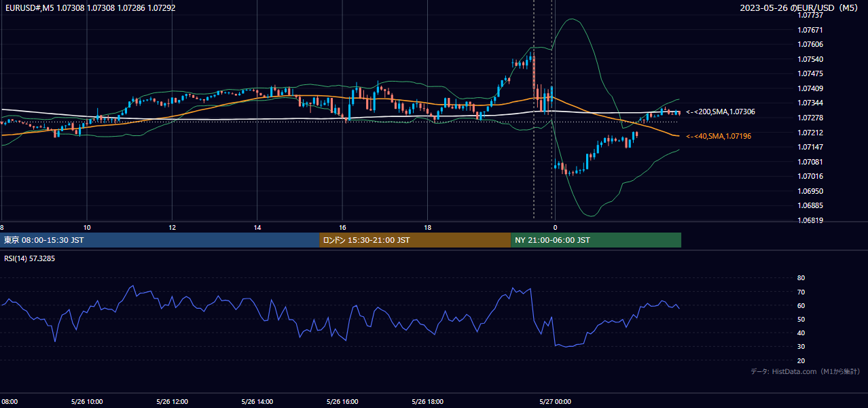
Task: Click hour marker 10 under price chart
Action: 87,228
